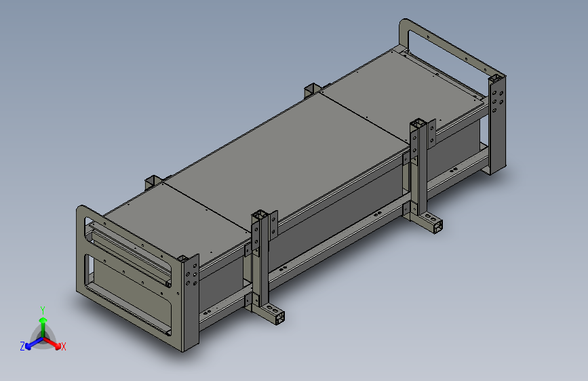The width and height of the screenshot is (588, 381).
Task: Click the red X axis arrow of the triad
Action: click(52, 343)
